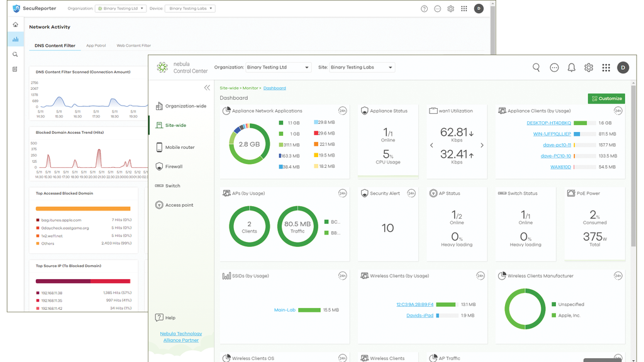
Task: Open SecuReporter Organization dropdown
Action: (120, 9)
